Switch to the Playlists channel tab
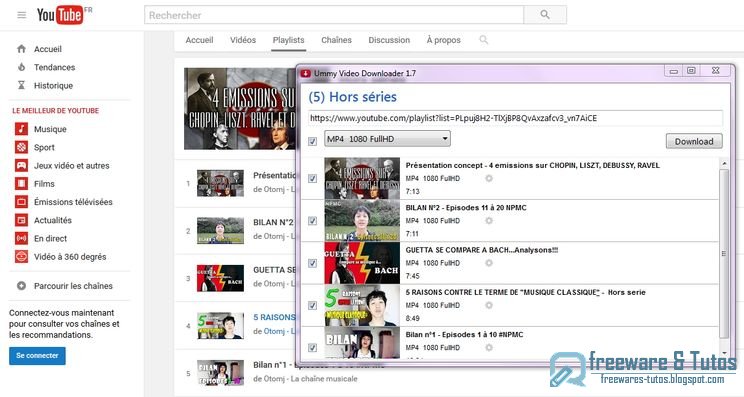The width and height of the screenshot is (744, 397). click(288, 40)
